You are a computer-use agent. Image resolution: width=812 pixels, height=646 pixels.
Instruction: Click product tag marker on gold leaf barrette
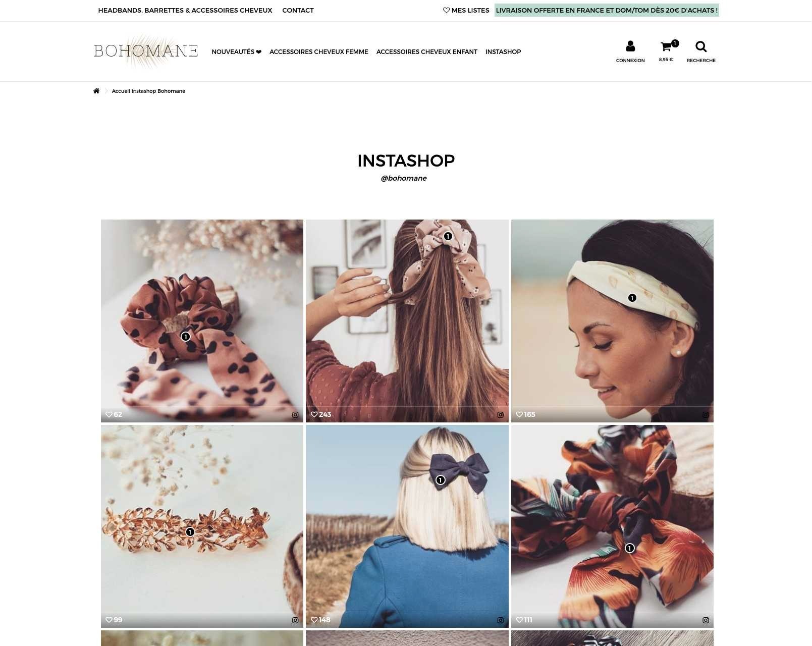(190, 531)
